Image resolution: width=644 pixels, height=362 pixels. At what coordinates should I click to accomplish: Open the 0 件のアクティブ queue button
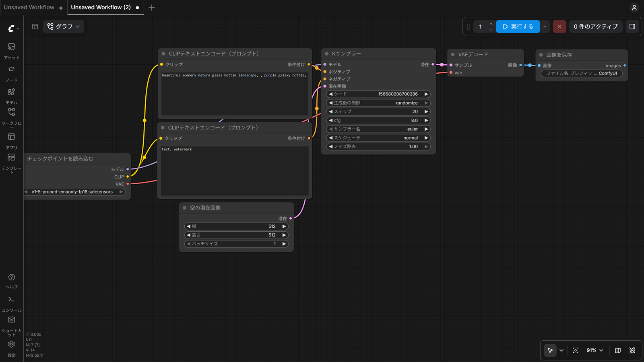tap(596, 27)
